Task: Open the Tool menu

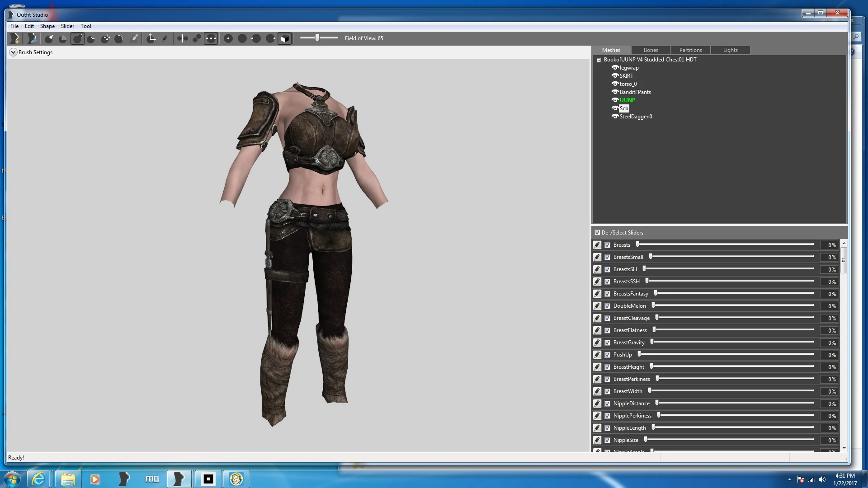Action: point(86,26)
